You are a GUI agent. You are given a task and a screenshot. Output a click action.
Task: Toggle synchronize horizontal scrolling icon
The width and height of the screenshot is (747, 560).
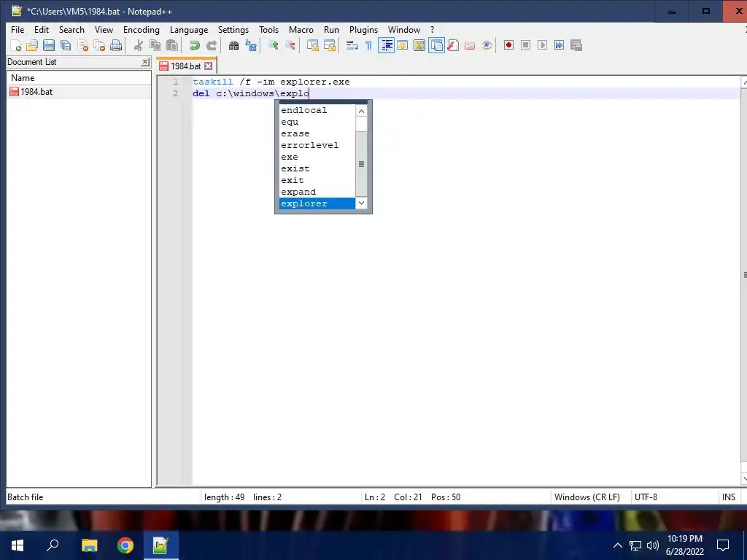click(x=329, y=45)
